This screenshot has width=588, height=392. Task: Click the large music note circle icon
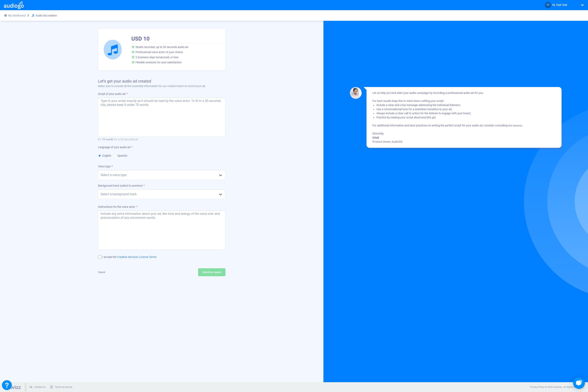click(113, 50)
